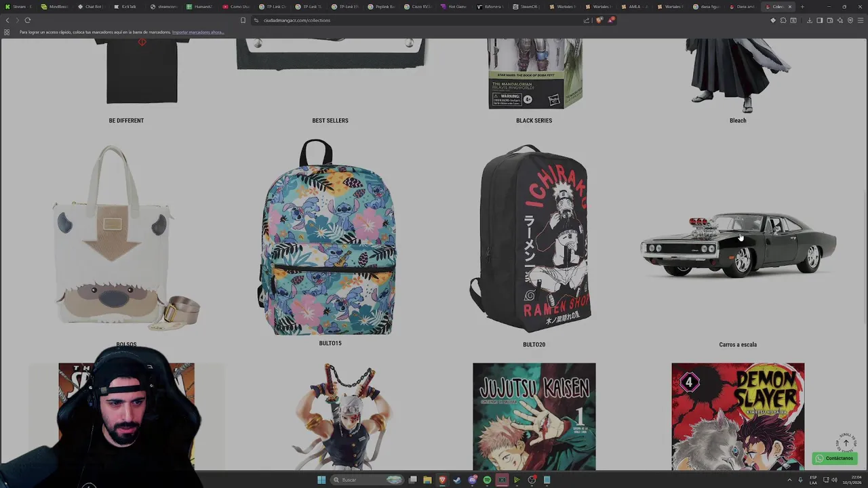
Task: Open Steam from the taskbar
Action: [457, 480]
